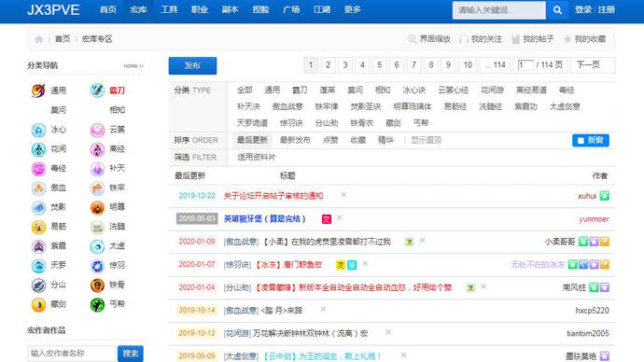Select the 惊羽 class icon
The height and width of the screenshot is (362, 644).
[97, 266]
